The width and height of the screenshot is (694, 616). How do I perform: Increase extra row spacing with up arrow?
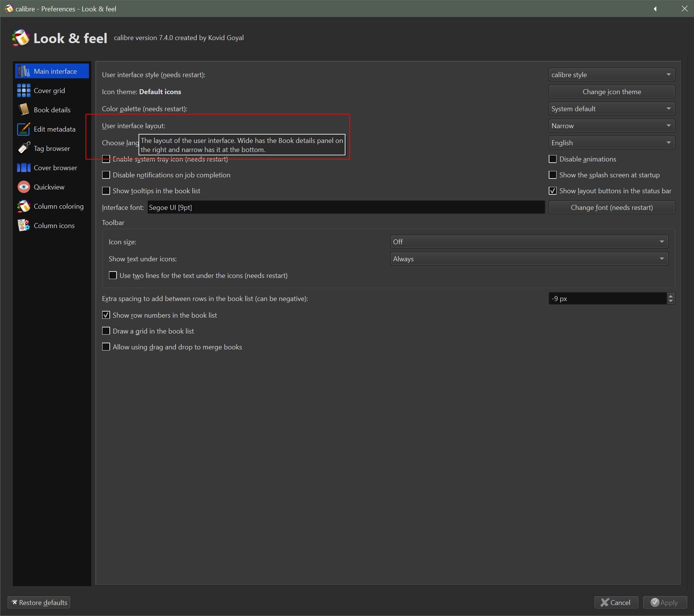(671, 296)
